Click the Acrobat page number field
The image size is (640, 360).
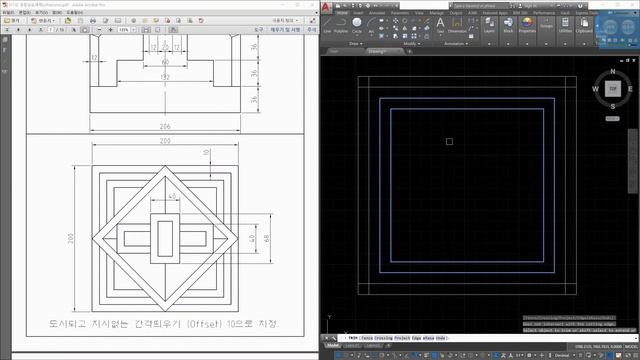(51, 30)
